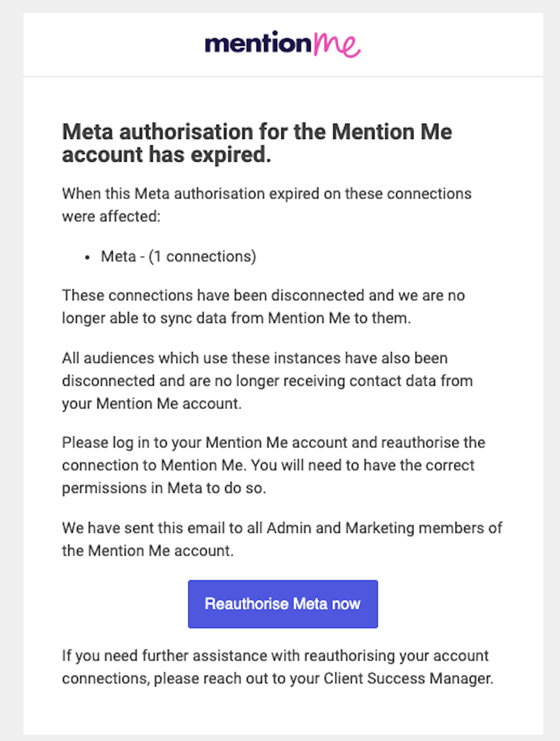Click the "We have sent this email" paragraph
Viewport: 560px width, 741px height.
click(282, 539)
